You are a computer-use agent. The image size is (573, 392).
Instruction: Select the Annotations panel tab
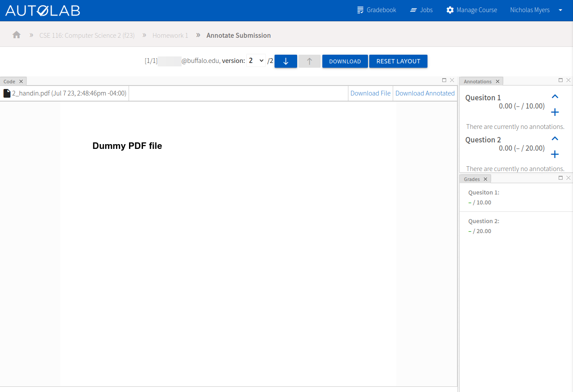[477, 82]
